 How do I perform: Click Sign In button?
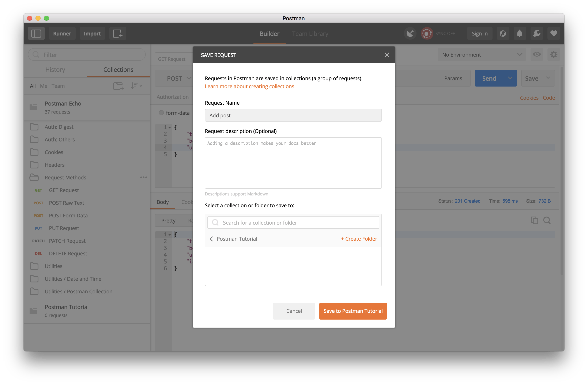coord(479,33)
